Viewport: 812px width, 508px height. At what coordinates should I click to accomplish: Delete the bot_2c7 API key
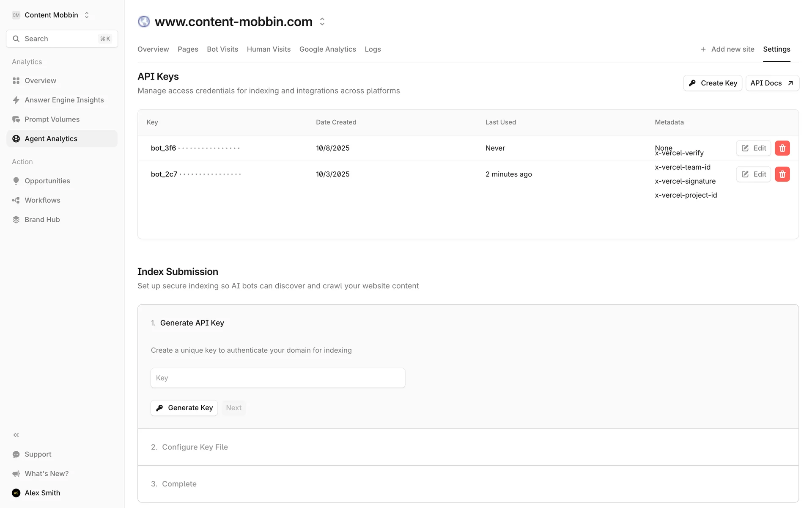click(x=782, y=174)
